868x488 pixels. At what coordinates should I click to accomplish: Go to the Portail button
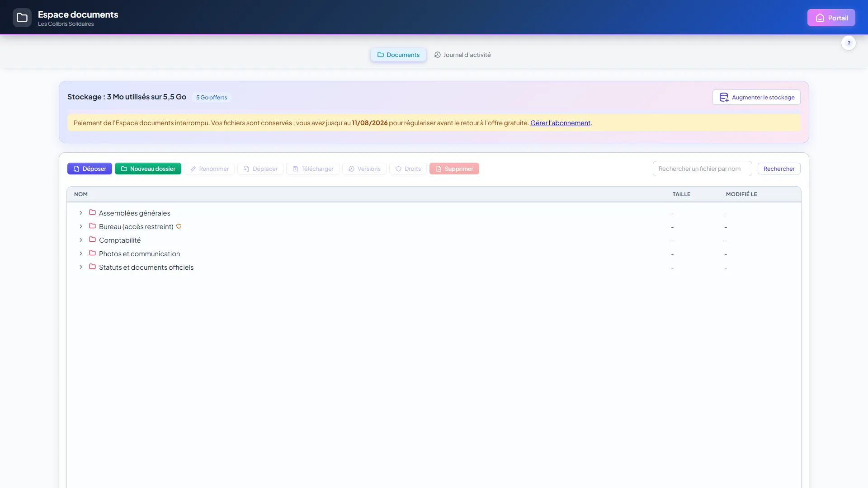831,18
